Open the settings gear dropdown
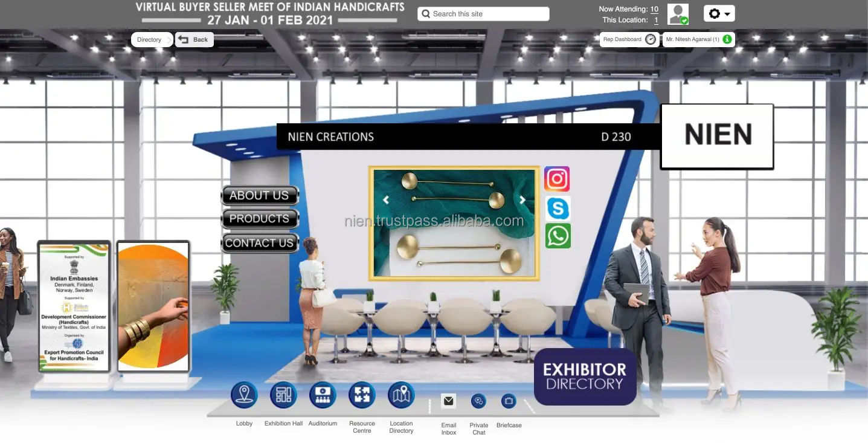 (719, 13)
